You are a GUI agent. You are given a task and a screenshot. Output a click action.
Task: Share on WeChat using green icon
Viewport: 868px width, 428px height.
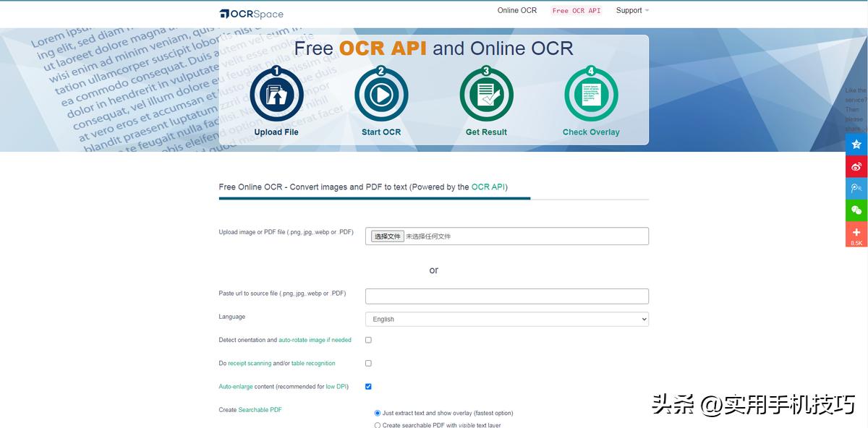click(856, 210)
